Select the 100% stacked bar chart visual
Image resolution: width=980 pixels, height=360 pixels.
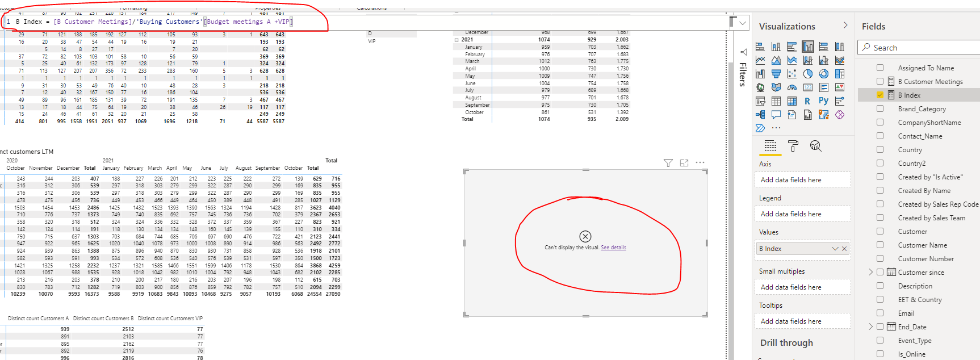[x=824, y=47]
